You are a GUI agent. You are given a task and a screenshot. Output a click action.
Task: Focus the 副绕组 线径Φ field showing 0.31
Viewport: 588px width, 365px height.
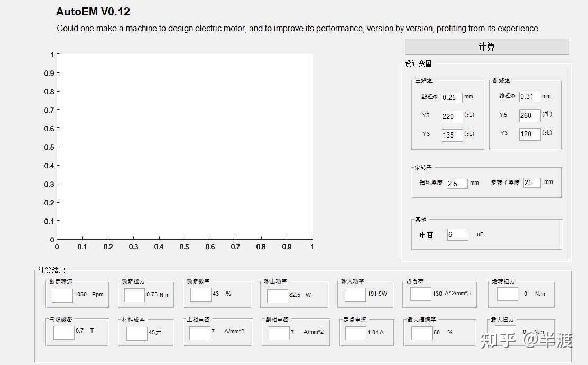tap(529, 96)
